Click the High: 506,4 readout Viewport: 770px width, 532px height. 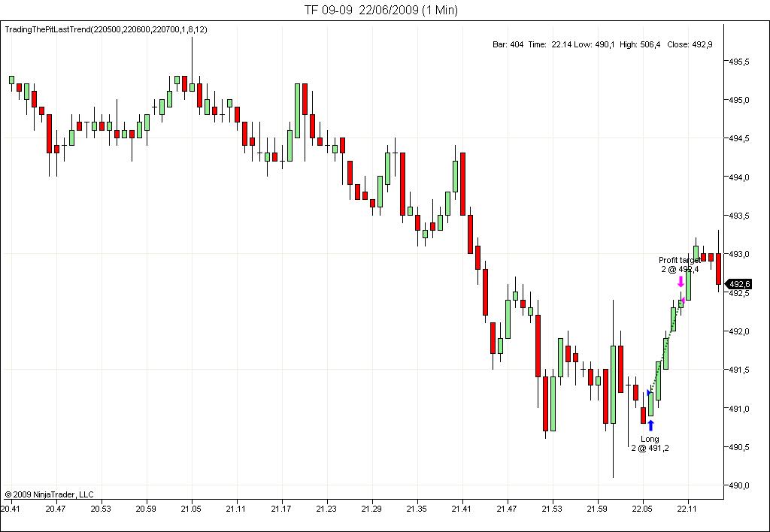pos(640,44)
